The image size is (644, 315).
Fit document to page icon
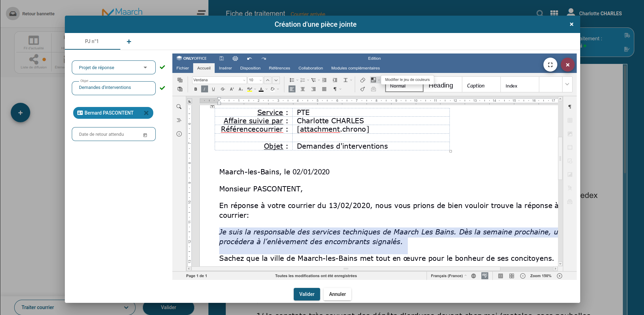coord(500,276)
